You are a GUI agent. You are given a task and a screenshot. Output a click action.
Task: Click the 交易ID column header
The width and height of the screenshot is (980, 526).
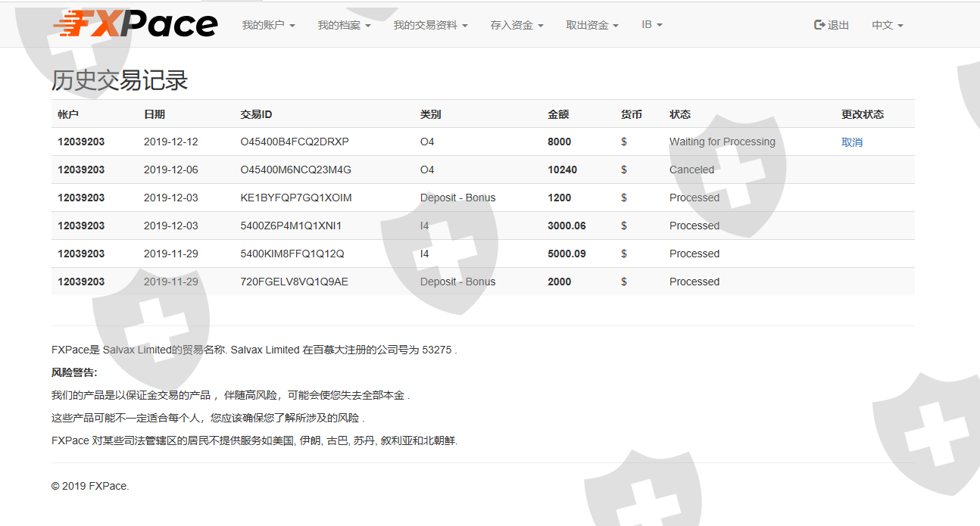[x=256, y=114]
